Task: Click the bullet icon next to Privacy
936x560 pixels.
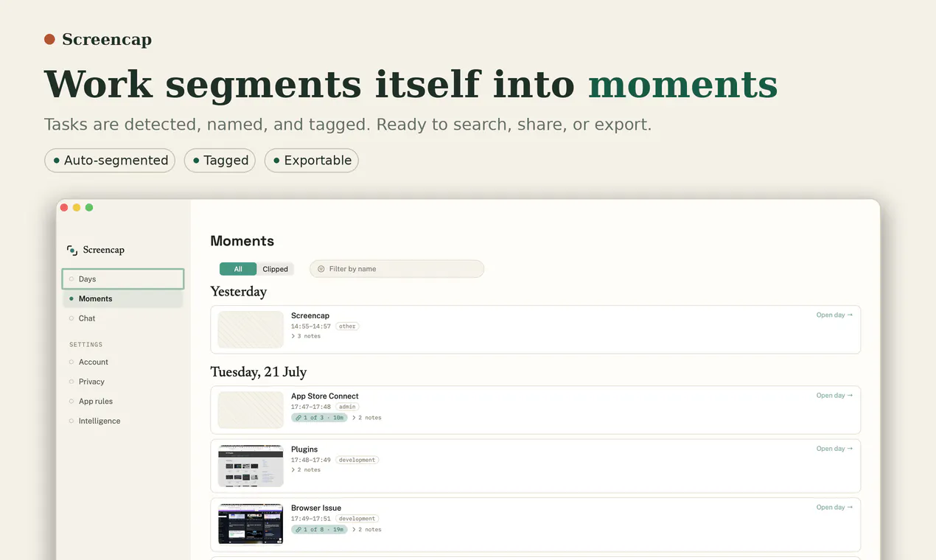Action: (x=71, y=382)
